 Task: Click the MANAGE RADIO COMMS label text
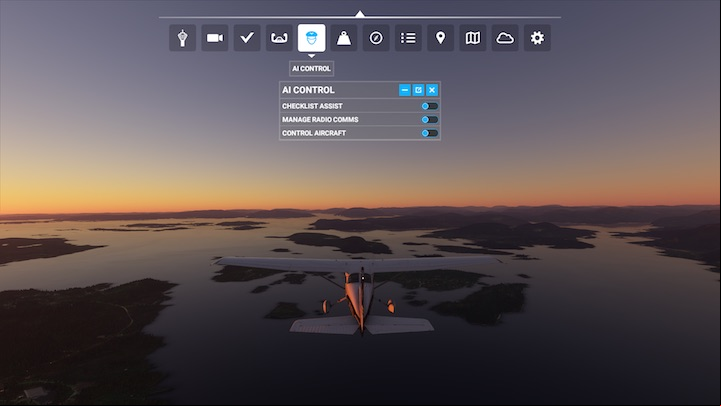tap(320, 120)
